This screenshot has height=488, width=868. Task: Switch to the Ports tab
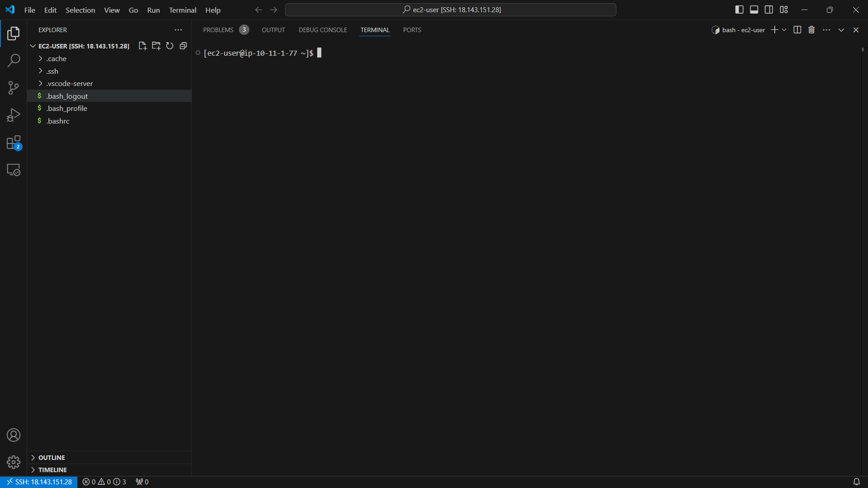[x=412, y=30]
